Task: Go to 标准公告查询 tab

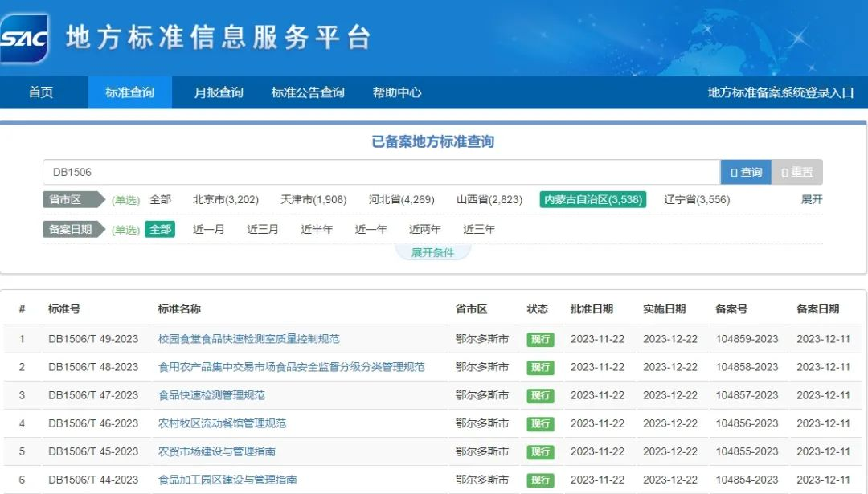Action: tap(308, 92)
